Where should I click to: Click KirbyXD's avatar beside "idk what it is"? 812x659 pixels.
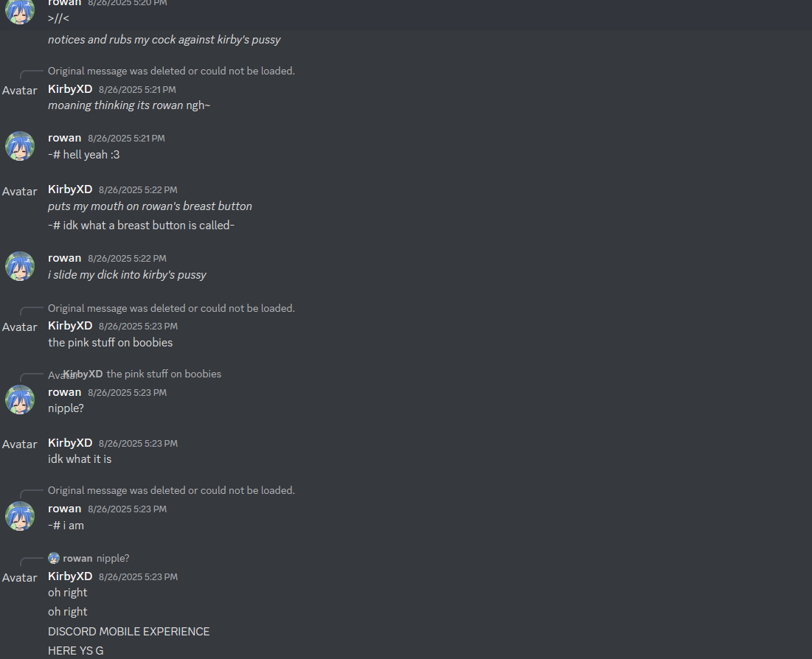[x=20, y=444]
